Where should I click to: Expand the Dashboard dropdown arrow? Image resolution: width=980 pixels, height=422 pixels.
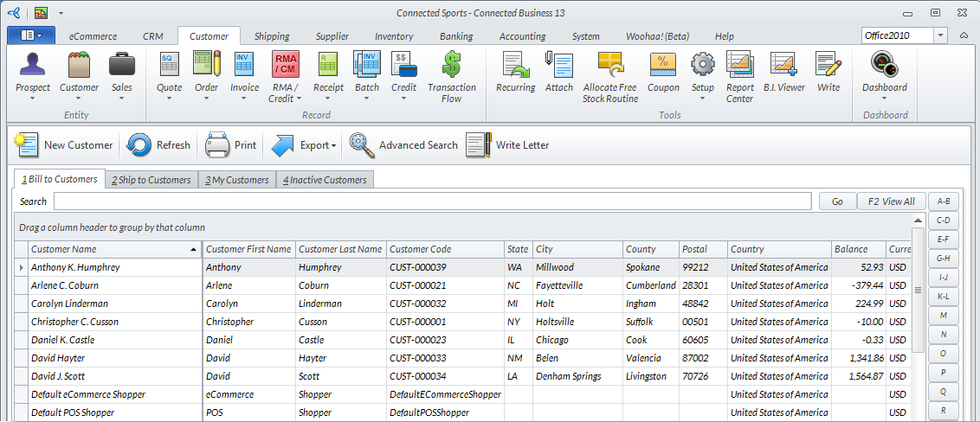click(884, 98)
